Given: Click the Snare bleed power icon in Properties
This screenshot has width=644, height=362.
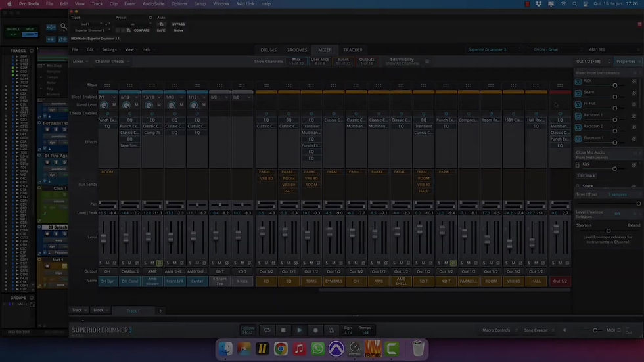Looking at the screenshot, I should tap(578, 93).
